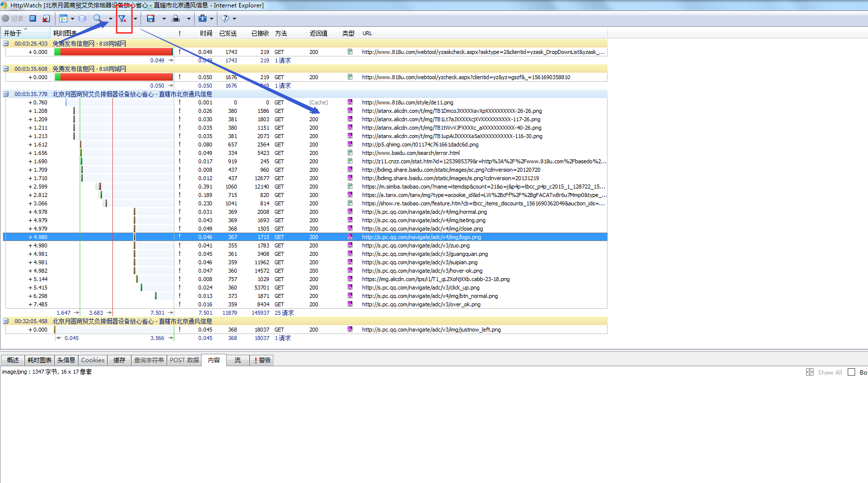Click the Save floppy disk icon
This screenshot has width=868, height=483.
(151, 18)
